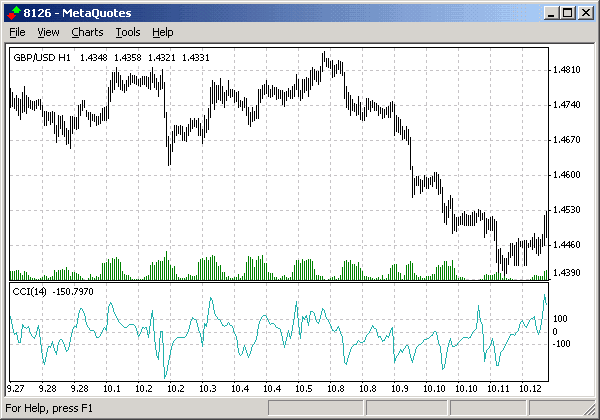Minimize the 8126 - MetaQuotes window
Viewport: 600px width, 420px height.
pos(551,13)
